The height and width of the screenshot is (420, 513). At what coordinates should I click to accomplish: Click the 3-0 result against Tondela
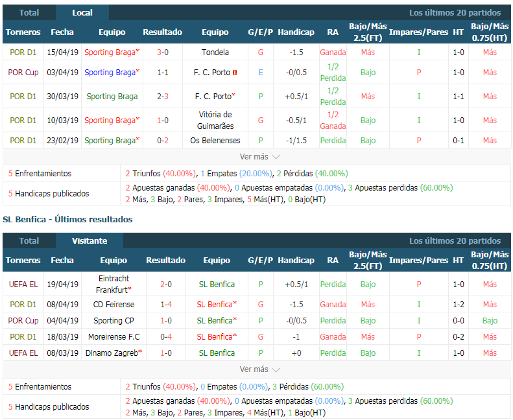(163, 52)
